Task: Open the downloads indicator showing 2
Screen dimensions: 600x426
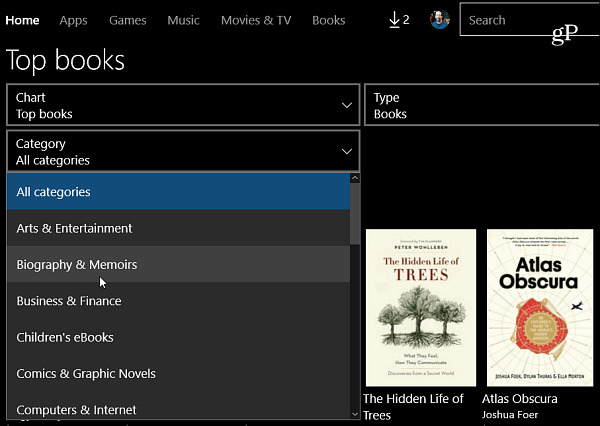Action: [x=399, y=20]
